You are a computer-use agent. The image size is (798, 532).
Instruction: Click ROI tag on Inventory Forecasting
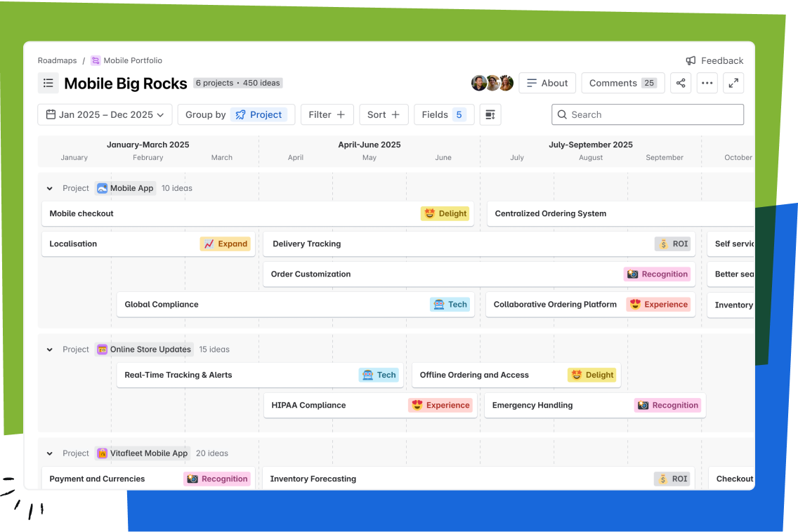[672, 479]
